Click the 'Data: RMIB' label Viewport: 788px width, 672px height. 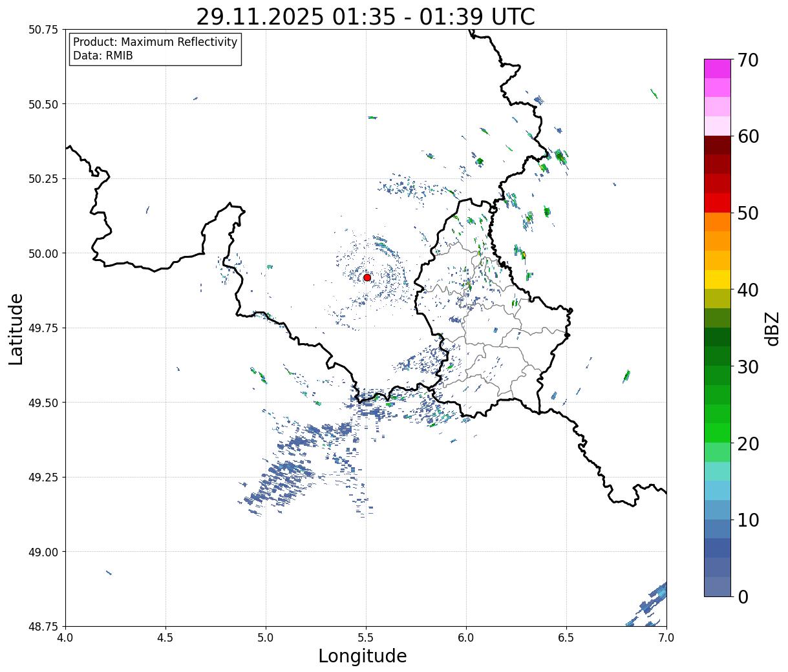[x=103, y=56]
